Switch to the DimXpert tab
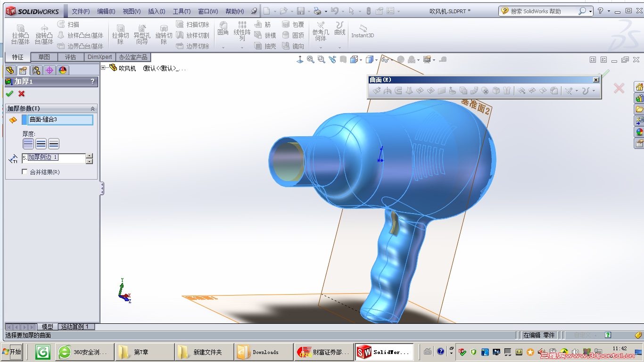 click(x=100, y=57)
